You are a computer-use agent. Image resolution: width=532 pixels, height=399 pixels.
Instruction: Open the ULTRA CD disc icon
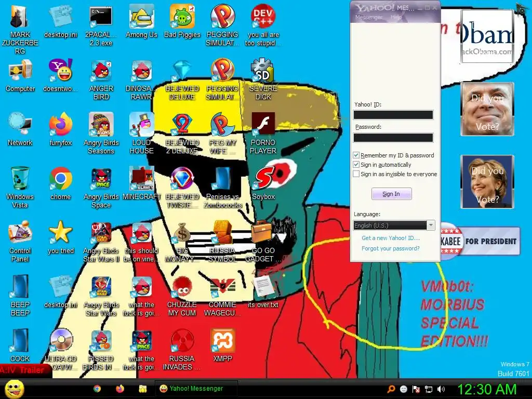point(60,349)
